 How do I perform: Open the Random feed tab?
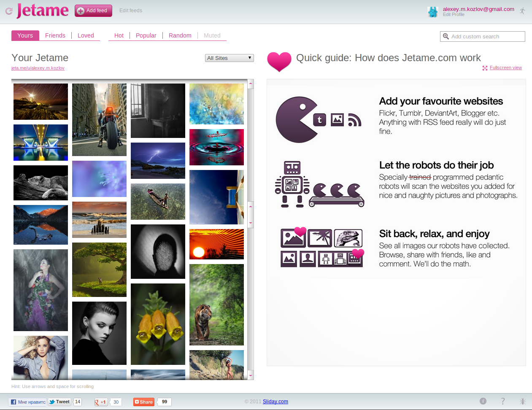pyautogui.click(x=180, y=36)
